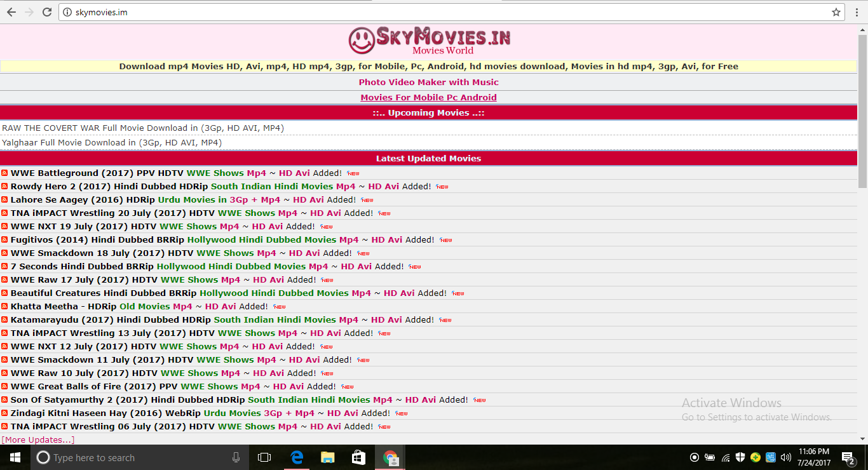Open RAW THE COVERT WAR Full Movie Download
868x470 pixels.
coord(143,128)
